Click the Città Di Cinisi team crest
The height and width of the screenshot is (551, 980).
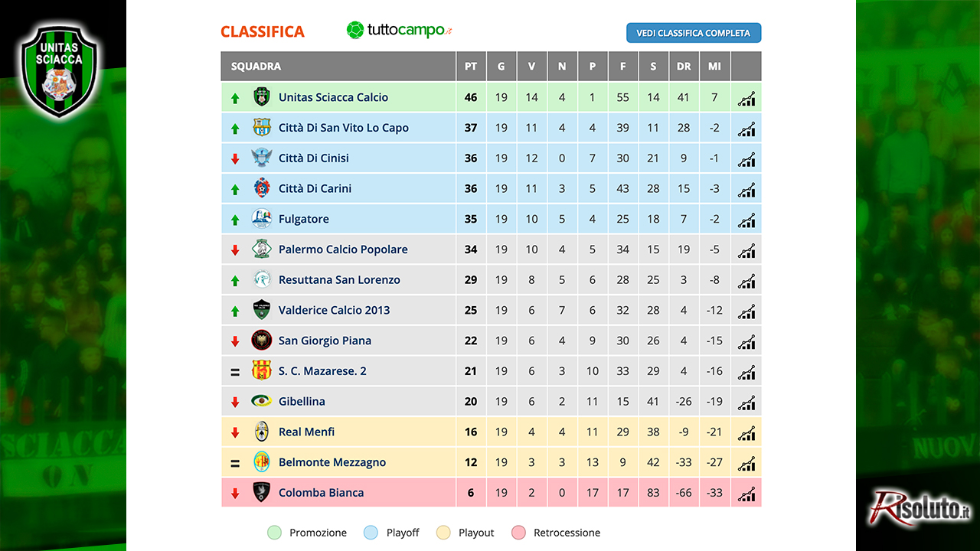coord(262,158)
